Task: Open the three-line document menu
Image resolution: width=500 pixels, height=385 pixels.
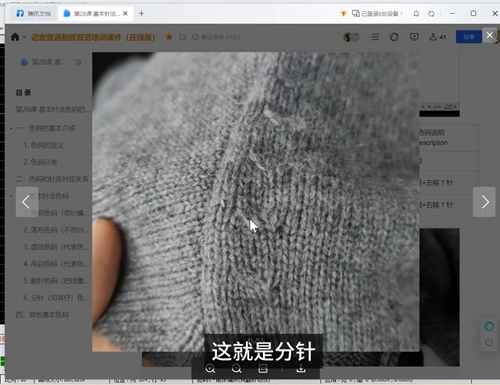Action: [x=375, y=37]
